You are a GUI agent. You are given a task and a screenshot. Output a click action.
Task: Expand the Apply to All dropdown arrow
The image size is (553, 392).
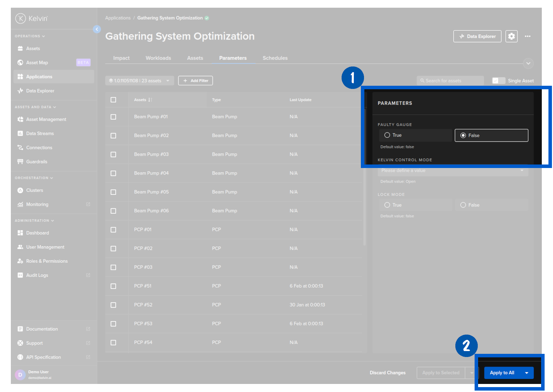(526, 373)
